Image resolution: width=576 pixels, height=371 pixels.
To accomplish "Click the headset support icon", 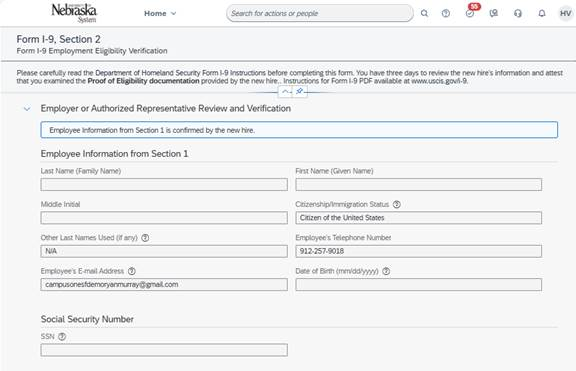I will [x=518, y=13].
